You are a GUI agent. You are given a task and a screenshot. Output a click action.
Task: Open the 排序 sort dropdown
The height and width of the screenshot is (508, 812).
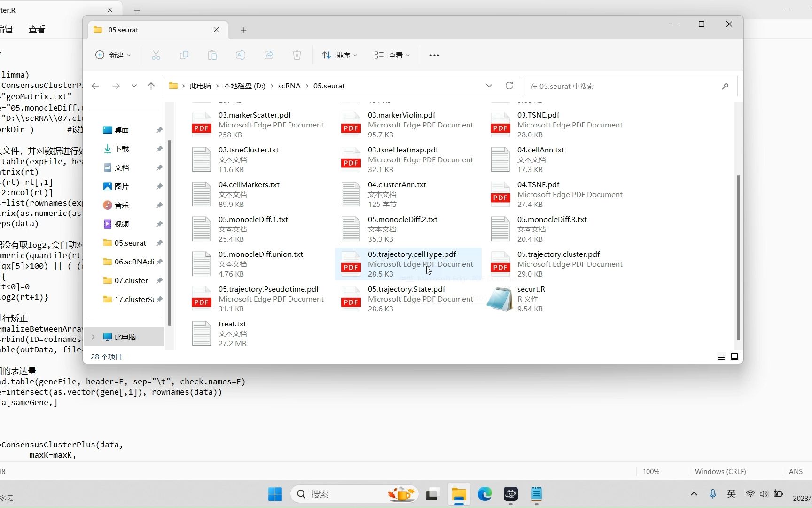point(339,56)
